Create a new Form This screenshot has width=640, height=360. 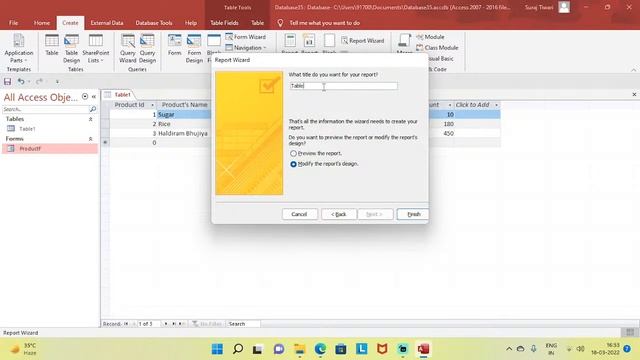pos(175,45)
